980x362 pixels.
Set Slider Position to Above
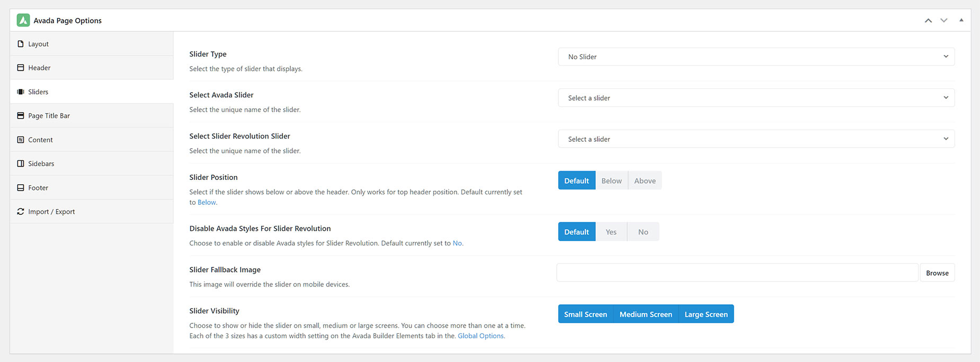(645, 180)
